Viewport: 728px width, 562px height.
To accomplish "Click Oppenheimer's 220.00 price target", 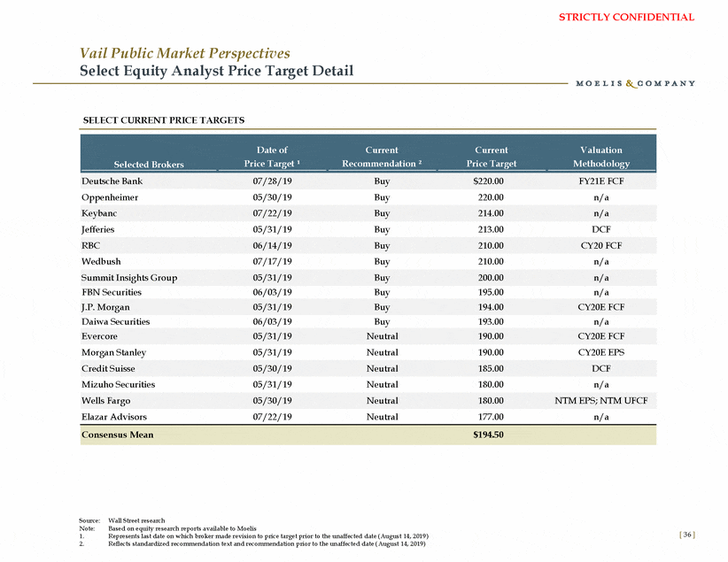I will [x=491, y=197].
